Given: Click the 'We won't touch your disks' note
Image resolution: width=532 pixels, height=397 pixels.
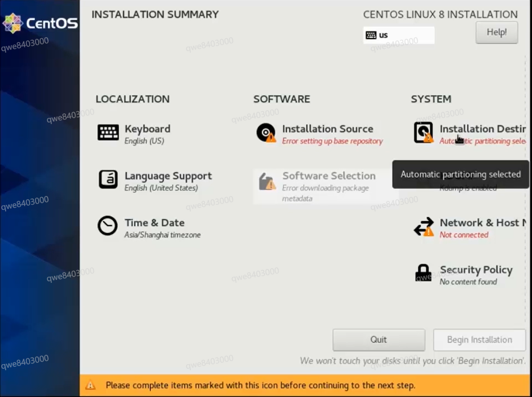Looking at the screenshot, I should pyautogui.click(x=412, y=361).
